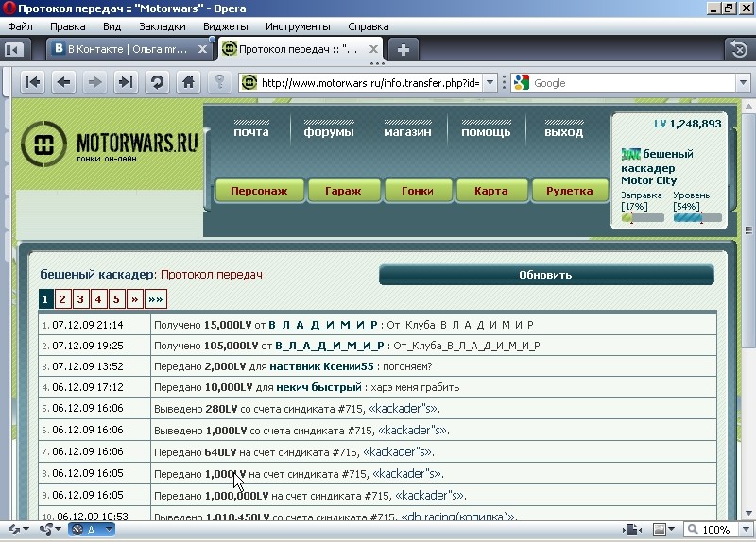Click the выход logout link
Image resolution: width=756 pixels, height=542 pixels.
click(563, 132)
